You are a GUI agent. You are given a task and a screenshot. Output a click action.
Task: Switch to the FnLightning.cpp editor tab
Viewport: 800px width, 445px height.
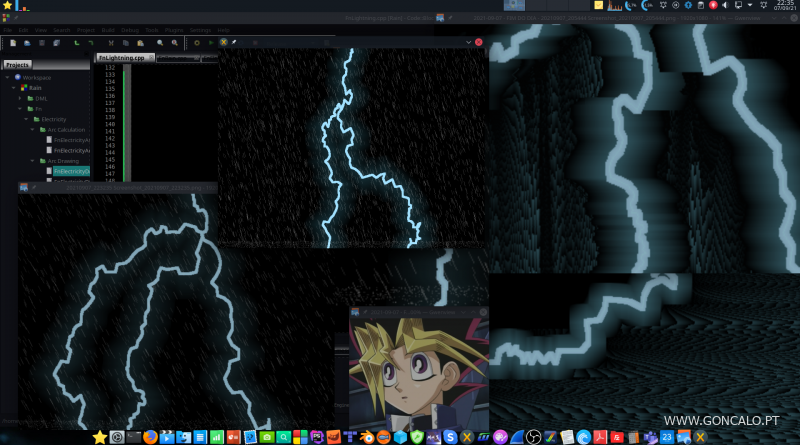tap(121, 58)
